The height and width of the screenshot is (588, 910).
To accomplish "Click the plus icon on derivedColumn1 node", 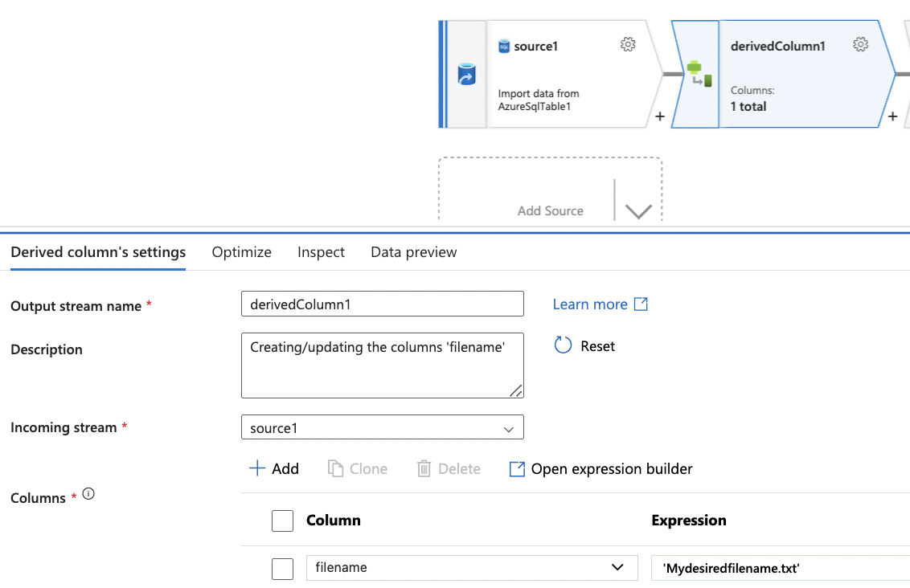I will tap(892, 116).
